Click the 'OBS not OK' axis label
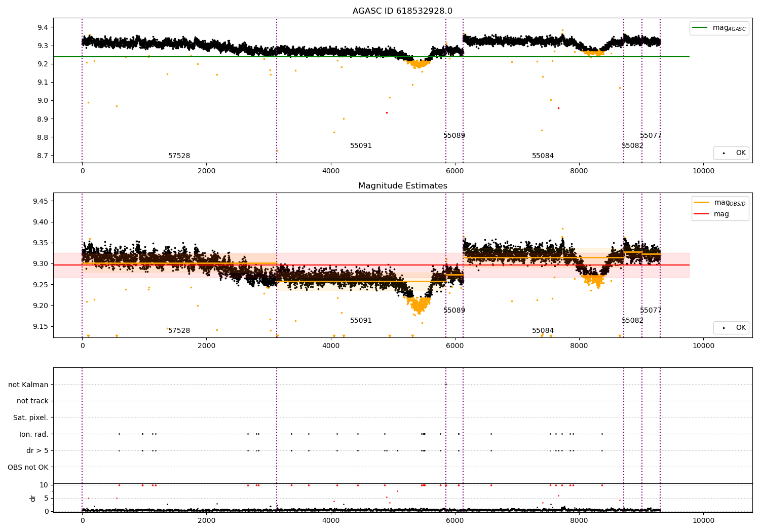Viewport: 760px width, 532px height. [28, 467]
